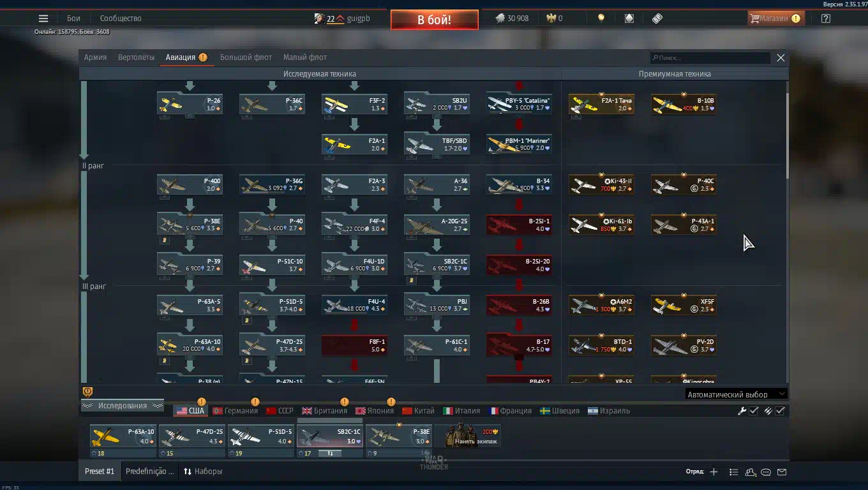This screenshot has width=868, height=490.
Task: Select the F4F-4 aircraft card
Action: [x=354, y=225]
